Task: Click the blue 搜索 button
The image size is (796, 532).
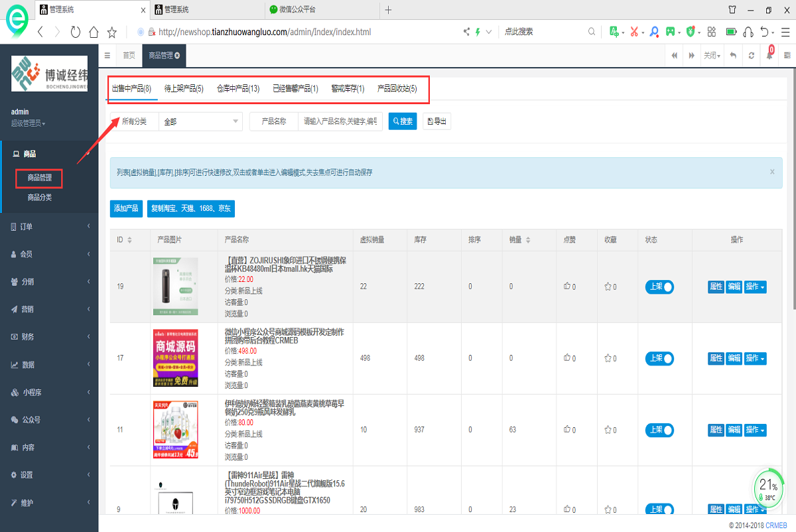Action: click(403, 121)
